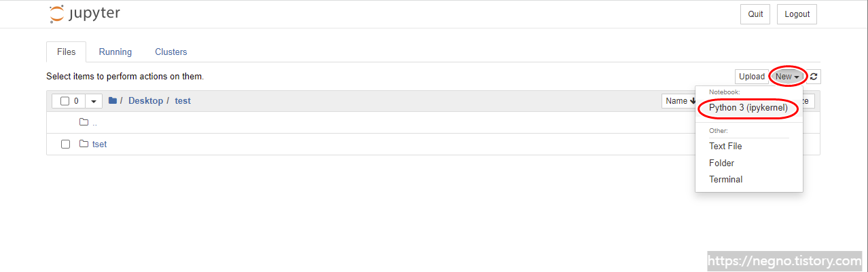The height and width of the screenshot is (272, 868).
Task: Create a Python 3 (ipykernel) notebook
Action: click(x=748, y=108)
